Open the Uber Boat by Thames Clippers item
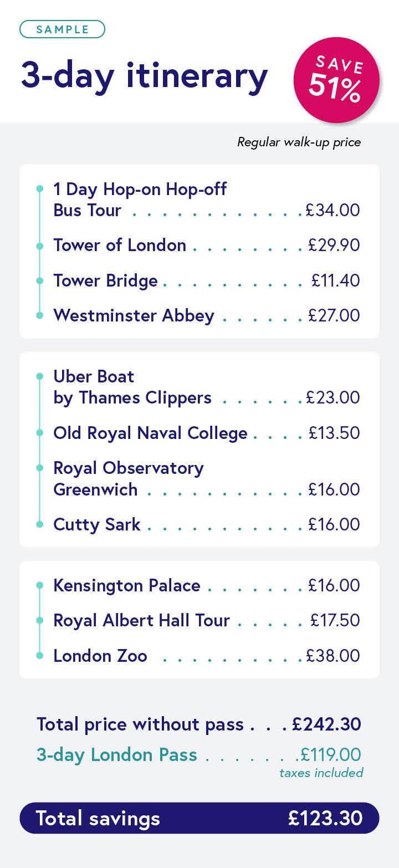 pos(206,387)
